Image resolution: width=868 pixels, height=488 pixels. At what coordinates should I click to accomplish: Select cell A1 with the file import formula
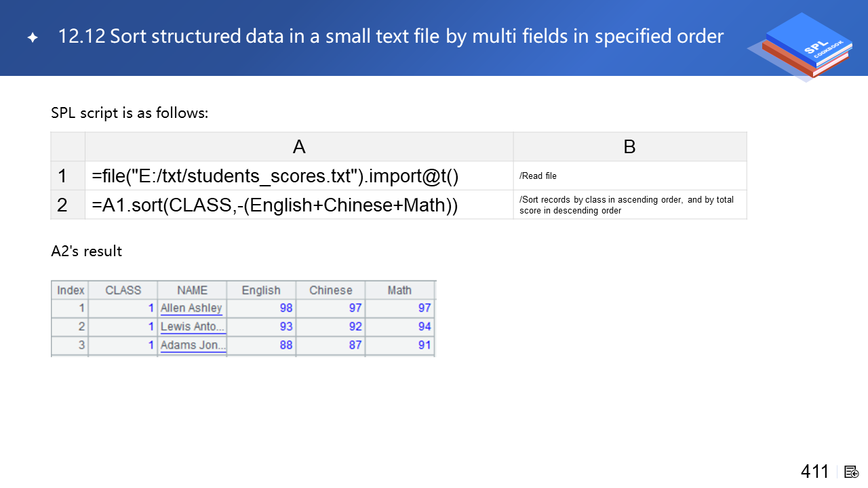coord(298,176)
